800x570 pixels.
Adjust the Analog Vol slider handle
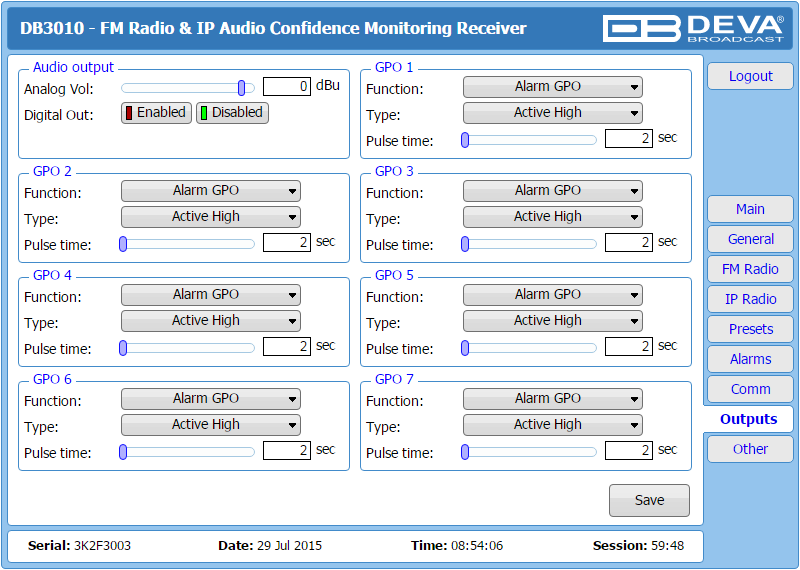(x=241, y=88)
